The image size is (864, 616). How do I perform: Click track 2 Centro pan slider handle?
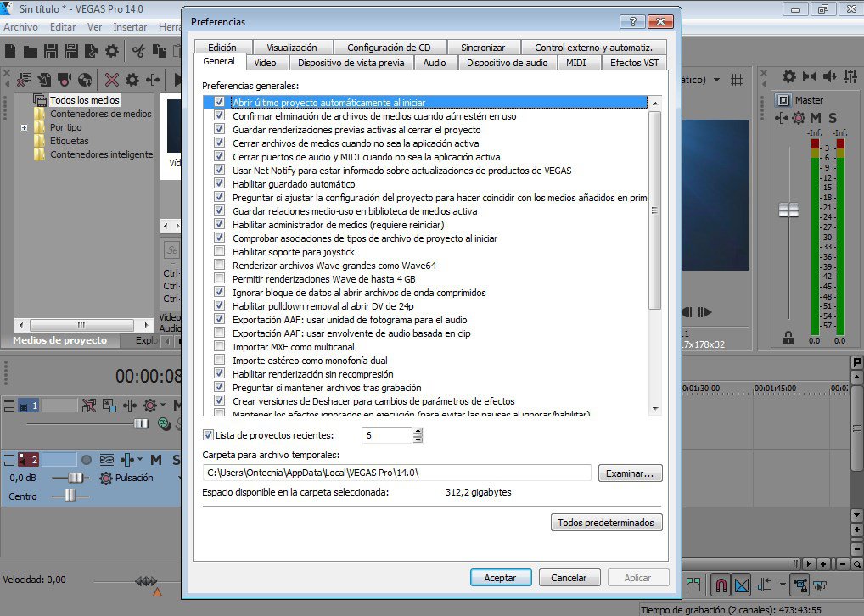(x=70, y=496)
